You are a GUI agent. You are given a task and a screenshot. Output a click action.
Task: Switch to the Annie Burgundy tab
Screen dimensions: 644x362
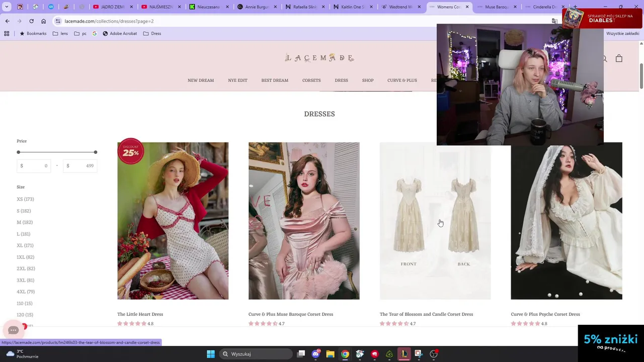pyautogui.click(x=257, y=7)
